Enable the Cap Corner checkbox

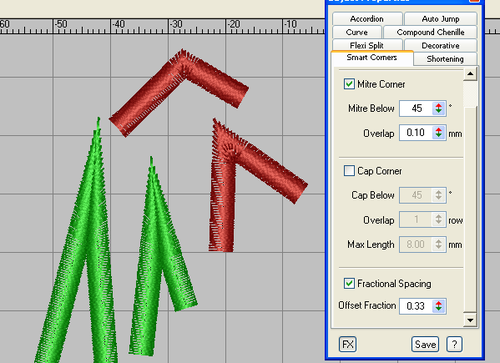tap(349, 171)
